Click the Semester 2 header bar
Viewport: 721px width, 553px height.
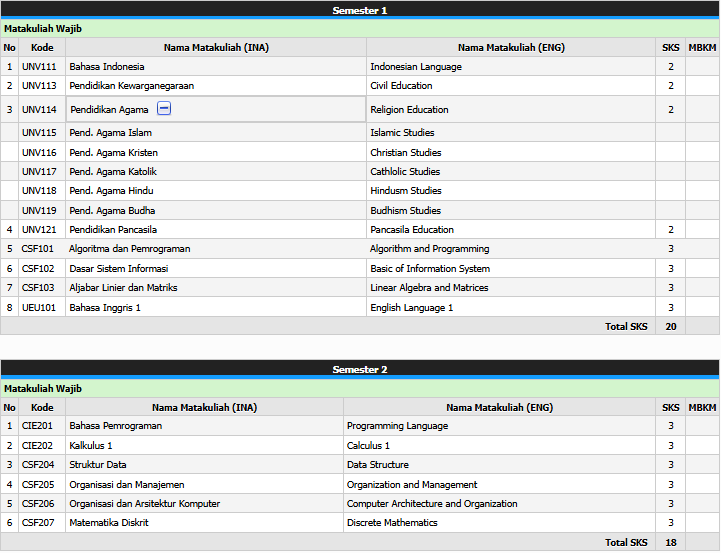pos(360,369)
